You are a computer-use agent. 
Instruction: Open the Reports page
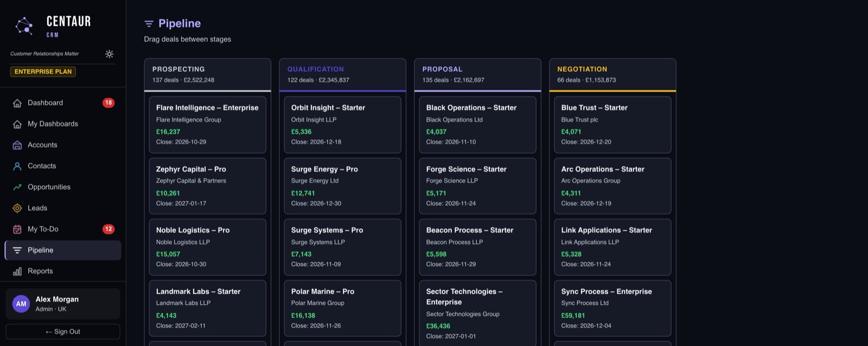coord(63,271)
